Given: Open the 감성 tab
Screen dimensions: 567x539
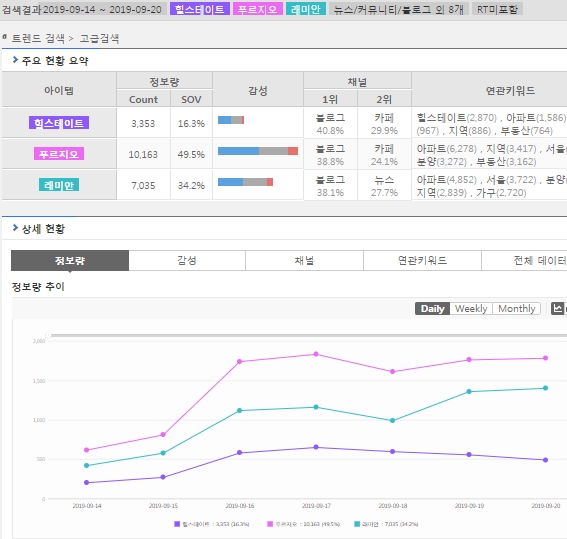Looking at the screenshot, I should pos(187,260).
